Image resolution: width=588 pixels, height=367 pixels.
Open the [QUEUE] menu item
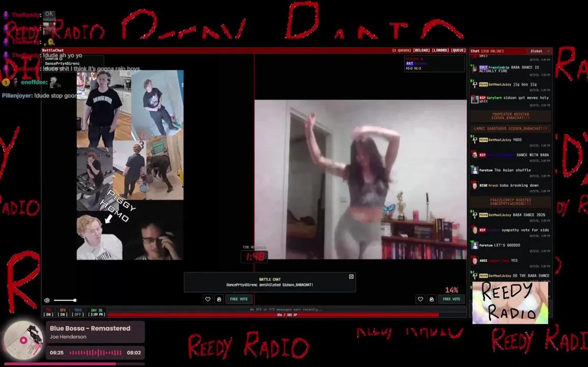coord(458,50)
